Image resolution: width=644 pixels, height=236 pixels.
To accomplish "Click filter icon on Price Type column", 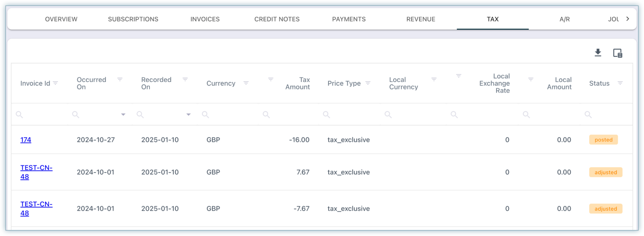I will 368,83.
